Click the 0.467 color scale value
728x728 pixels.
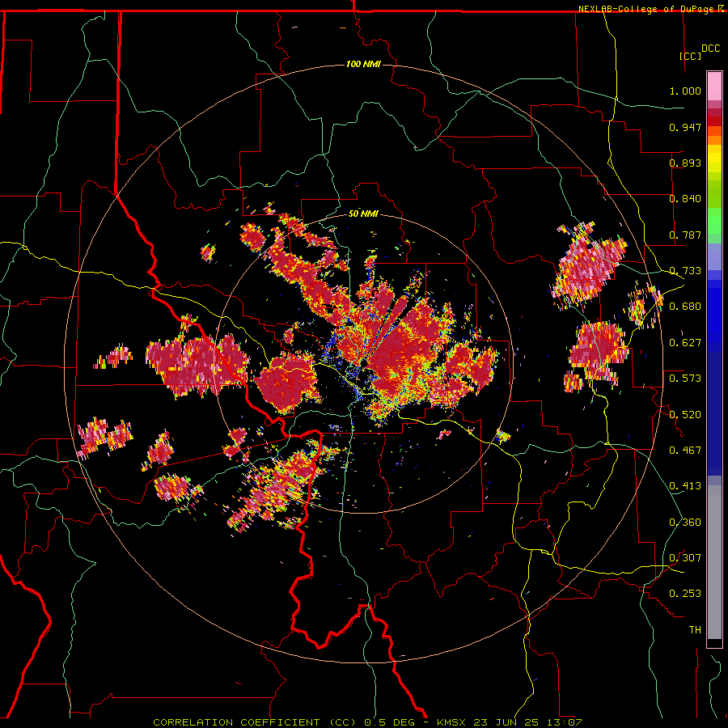pos(685,451)
